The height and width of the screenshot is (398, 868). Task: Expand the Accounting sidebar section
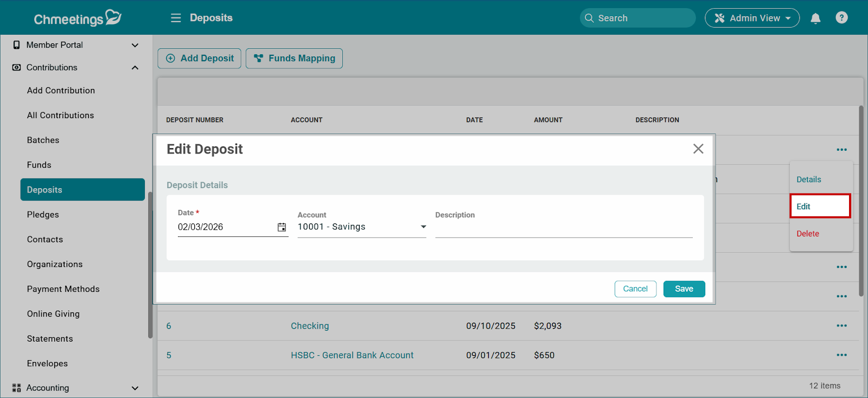pos(135,388)
